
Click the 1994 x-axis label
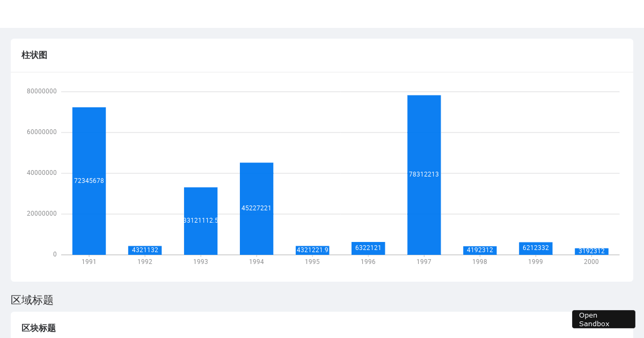pyautogui.click(x=257, y=262)
